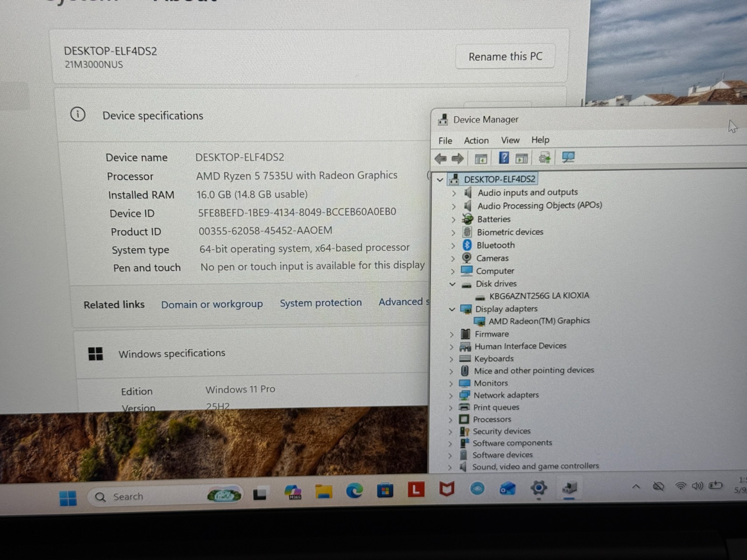Select AMD Radeon(TM) Graphics adapter
Screen dimensions: 747x560
point(539,321)
